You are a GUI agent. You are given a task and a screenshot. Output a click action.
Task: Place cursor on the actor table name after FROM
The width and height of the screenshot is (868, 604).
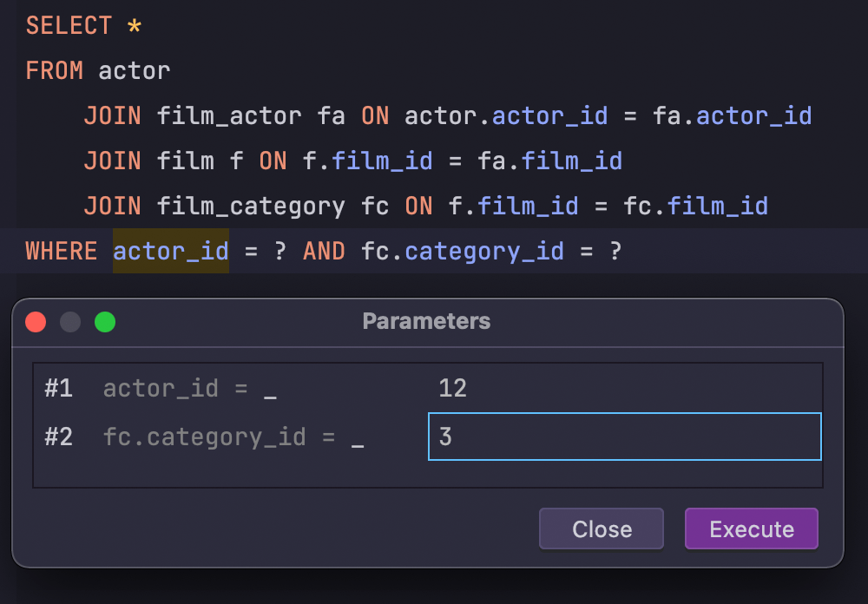(x=135, y=70)
